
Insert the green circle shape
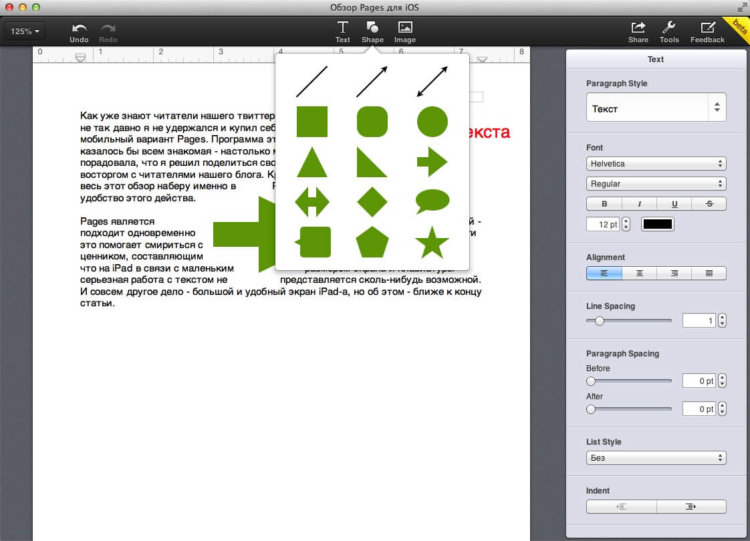432,122
